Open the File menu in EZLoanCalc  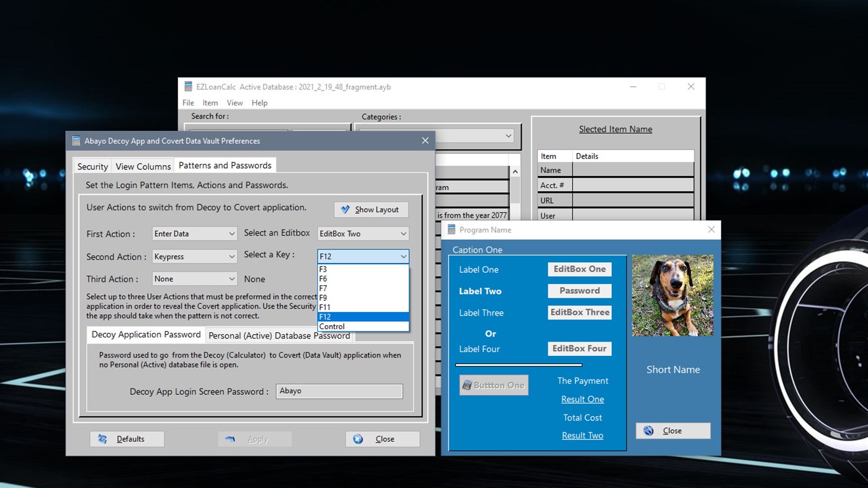tap(187, 103)
